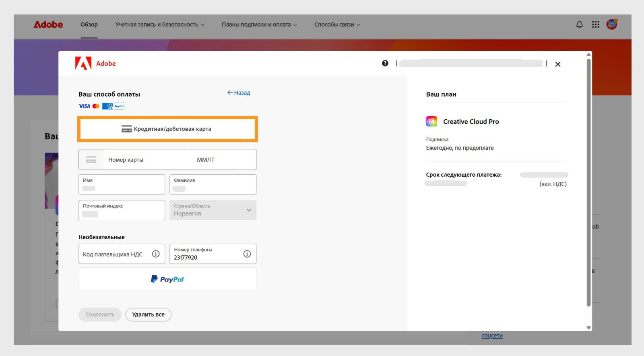Click the Ваш план heading
This screenshot has width=644, height=356.
[441, 94]
